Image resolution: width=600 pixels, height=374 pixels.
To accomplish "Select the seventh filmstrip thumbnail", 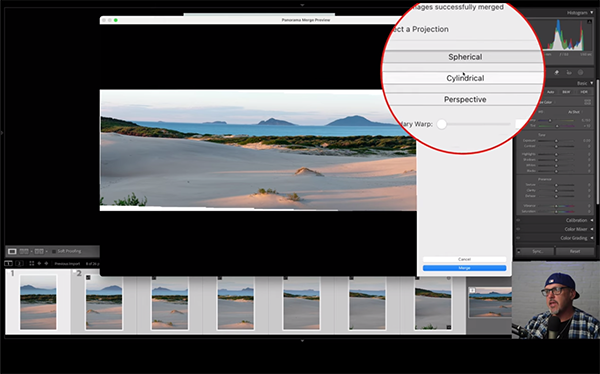I will [x=433, y=302].
